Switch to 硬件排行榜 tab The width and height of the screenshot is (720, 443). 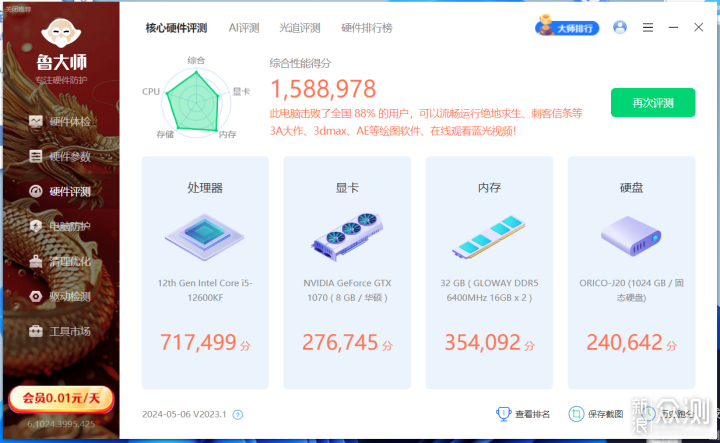point(367,28)
